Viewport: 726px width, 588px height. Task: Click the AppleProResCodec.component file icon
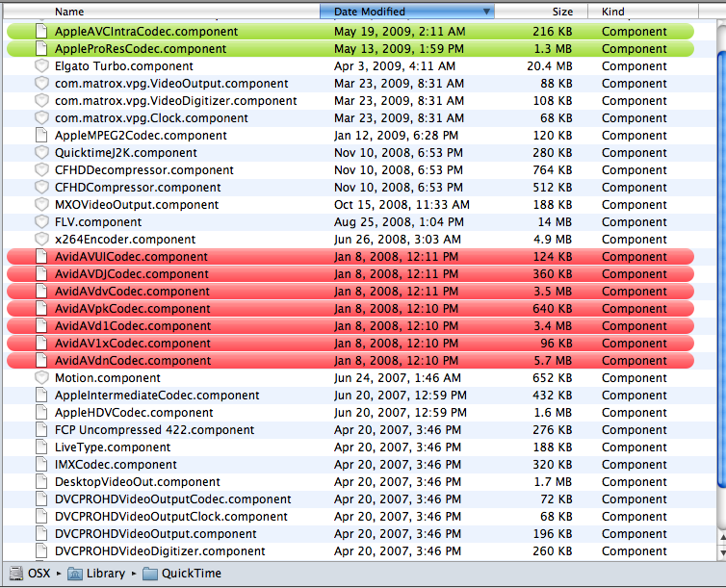click(x=41, y=48)
